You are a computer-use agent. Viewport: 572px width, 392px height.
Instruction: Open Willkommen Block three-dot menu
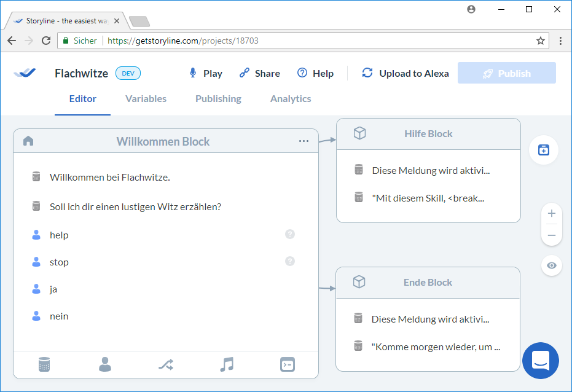[304, 141]
